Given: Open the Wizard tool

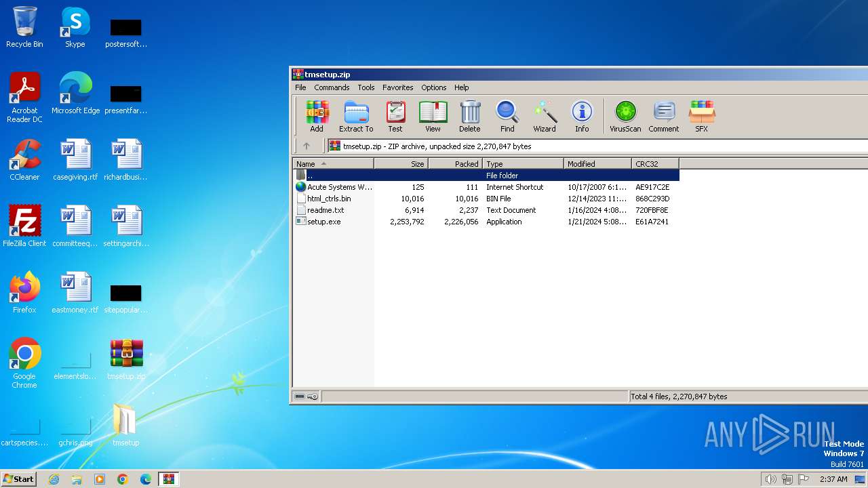Looking at the screenshot, I should pyautogui.click(x=545, y=117).
